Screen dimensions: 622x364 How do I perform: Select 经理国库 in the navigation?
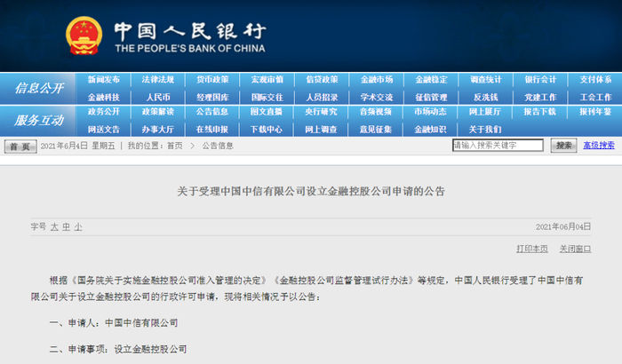(212, 98)
